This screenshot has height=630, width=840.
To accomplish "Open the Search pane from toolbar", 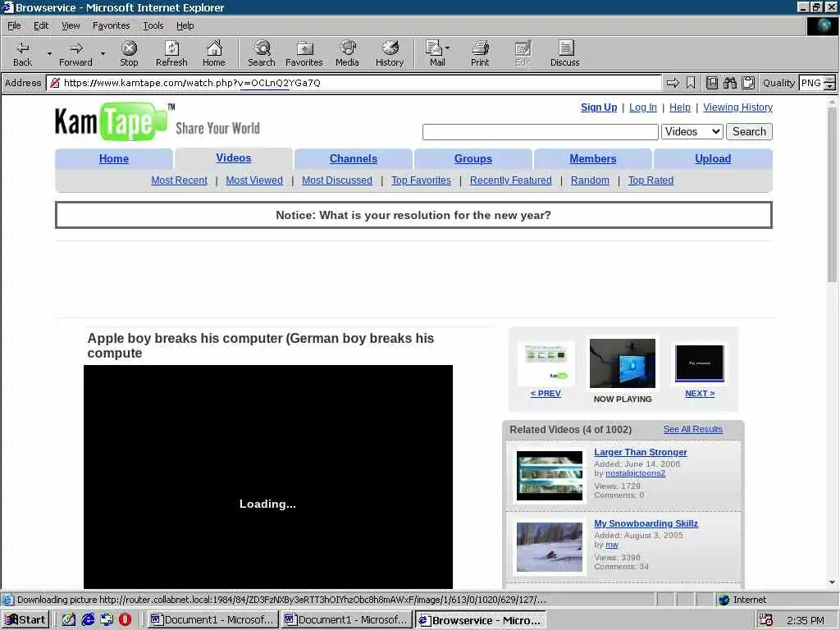I will [262, 53].
